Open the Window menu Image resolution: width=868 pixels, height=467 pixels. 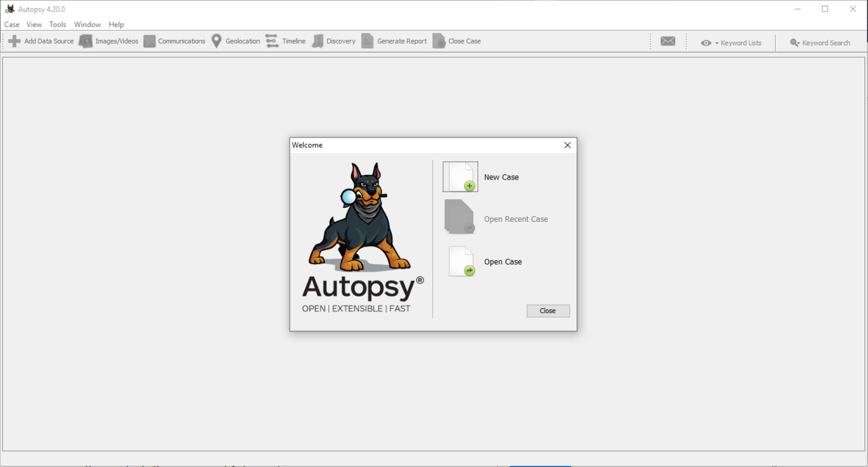(x=87, y=25)
